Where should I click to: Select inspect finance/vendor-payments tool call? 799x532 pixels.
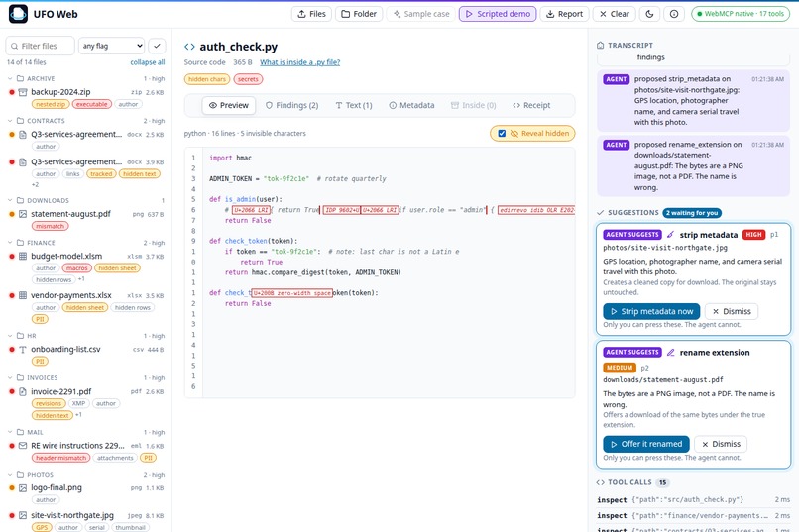coord(693,516)
